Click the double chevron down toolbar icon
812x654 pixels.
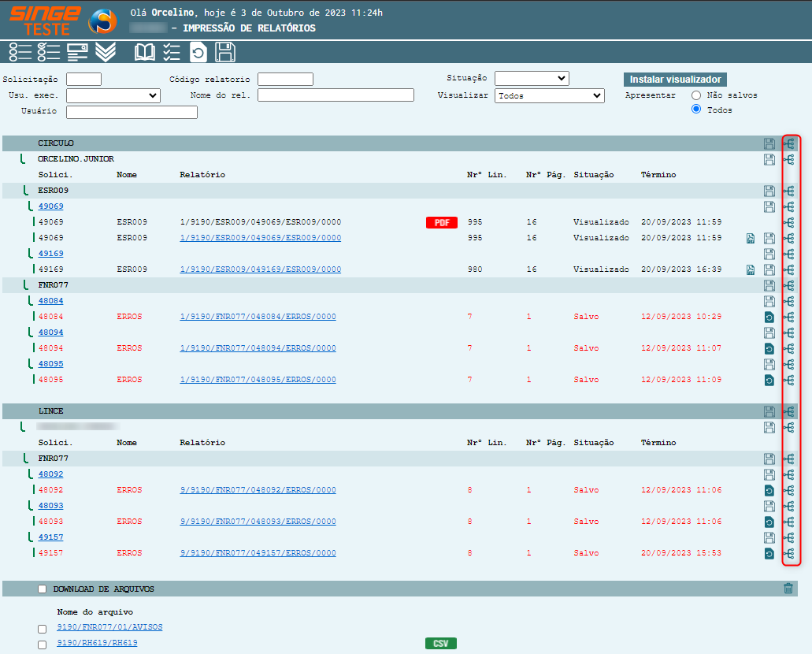(x=106, y=52)
